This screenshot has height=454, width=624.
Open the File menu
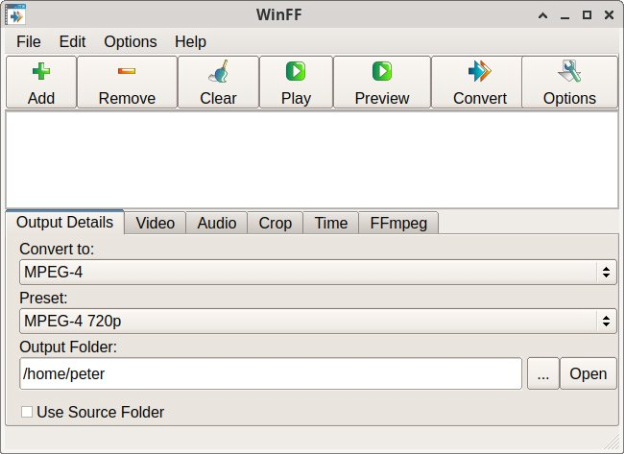(29, 42)
